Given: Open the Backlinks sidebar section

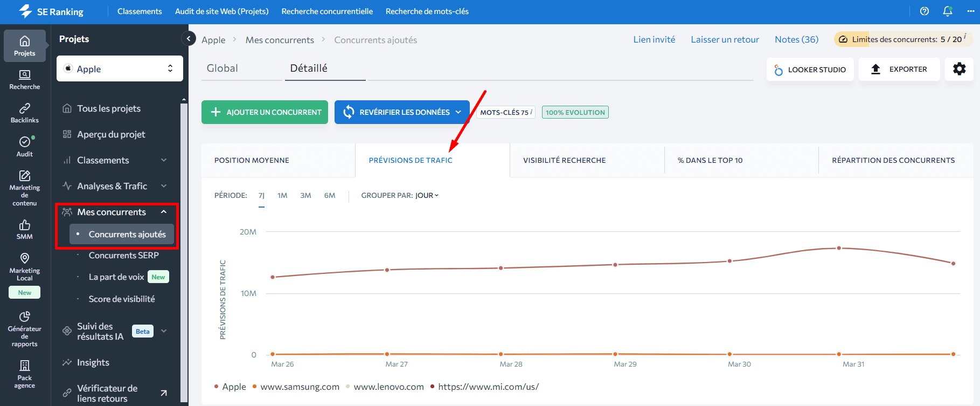Looking at the screenshot, I should pyautogui.click(x=25, y=113).
